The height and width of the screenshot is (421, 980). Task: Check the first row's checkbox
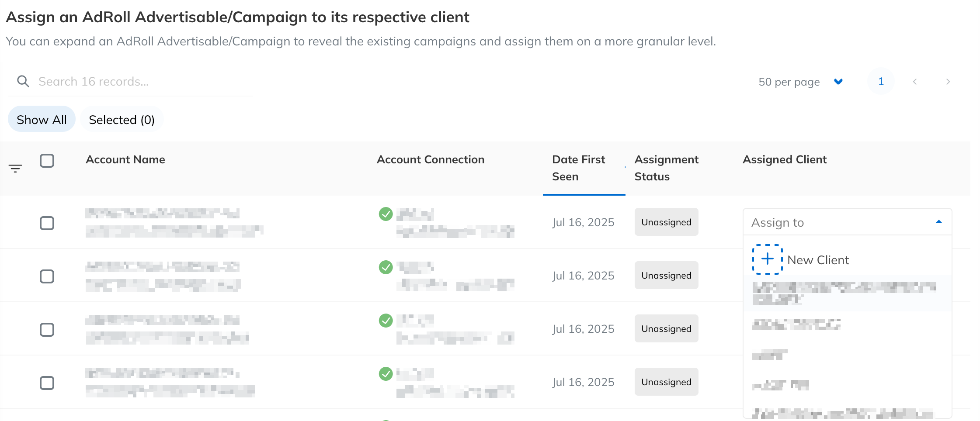(47, 223)
